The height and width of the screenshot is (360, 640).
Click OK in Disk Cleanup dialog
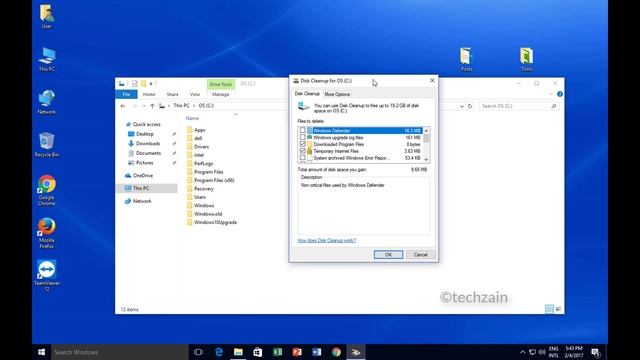point(388,255)
